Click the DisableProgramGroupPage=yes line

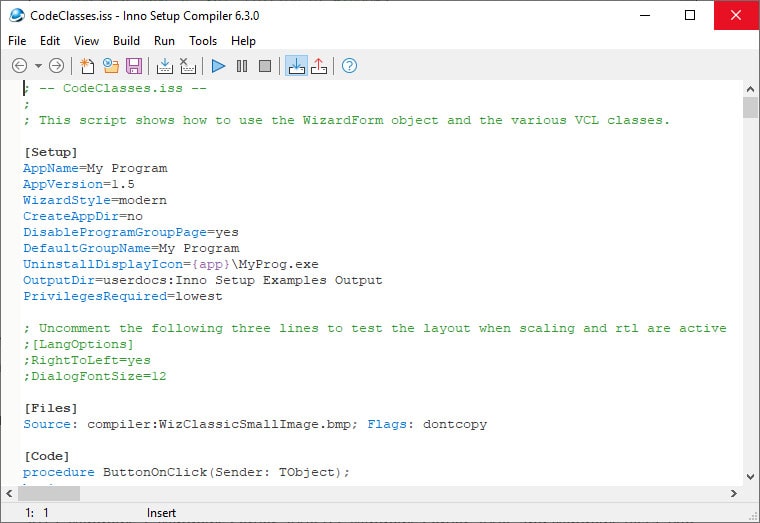tap(131, 232)
